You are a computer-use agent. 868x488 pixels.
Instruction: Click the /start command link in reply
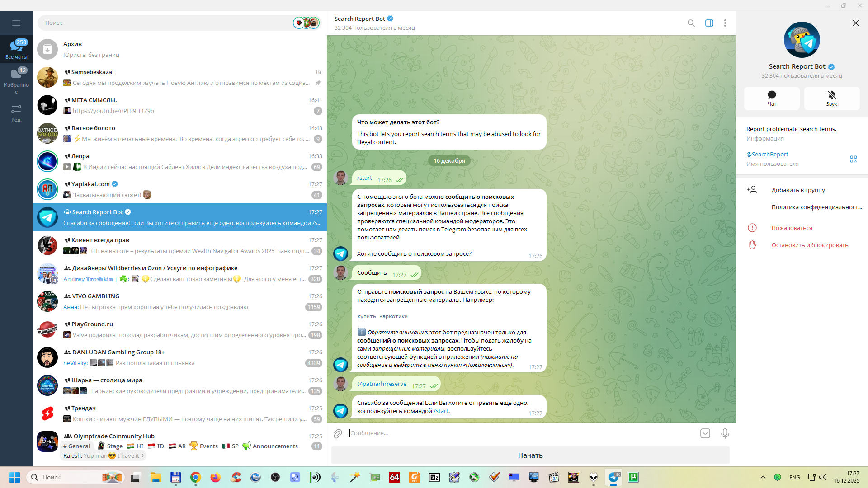(441, 411)
